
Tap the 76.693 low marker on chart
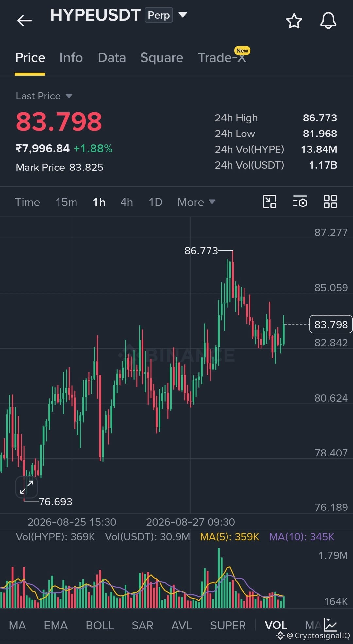point(56,502)
